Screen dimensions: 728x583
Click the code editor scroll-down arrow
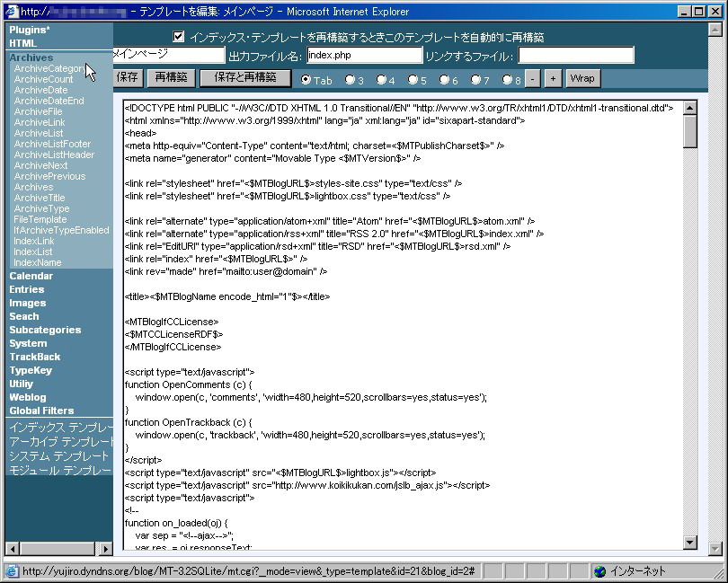pyautogui.click(x=690, y=543)
